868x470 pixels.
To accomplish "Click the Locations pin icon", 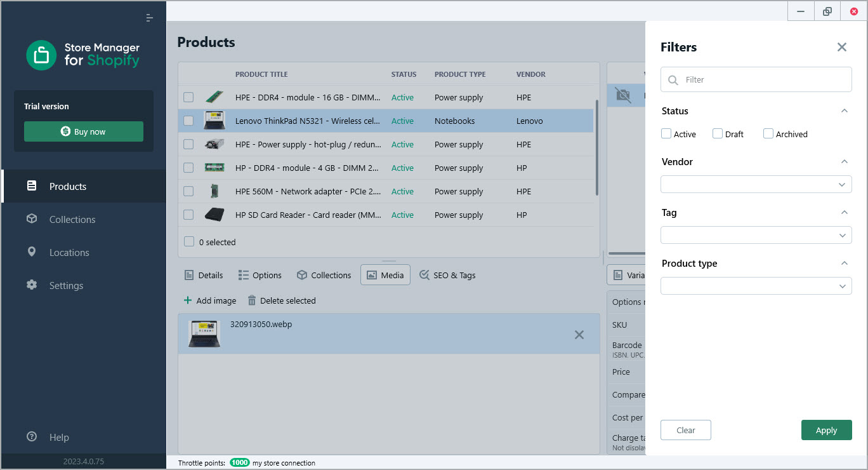I will pos(32,252).
